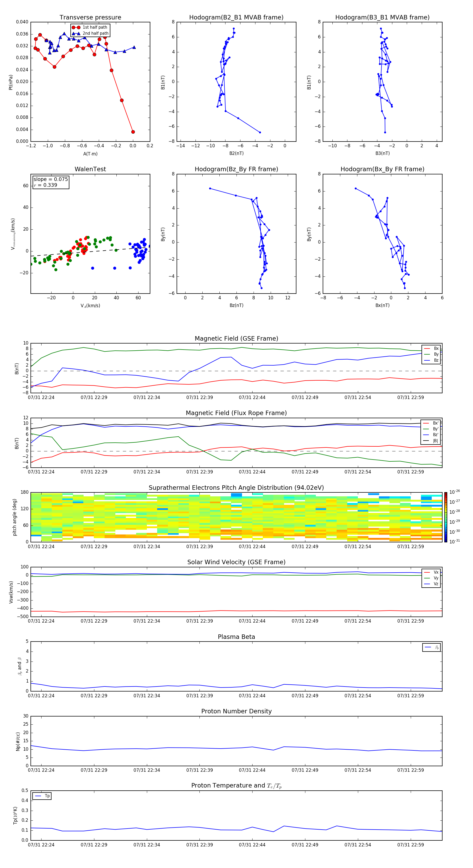Viewport: 473px width, 868px height.
Task: Click 'A(T·m)' x-axis label
Action: coord(90,154)
